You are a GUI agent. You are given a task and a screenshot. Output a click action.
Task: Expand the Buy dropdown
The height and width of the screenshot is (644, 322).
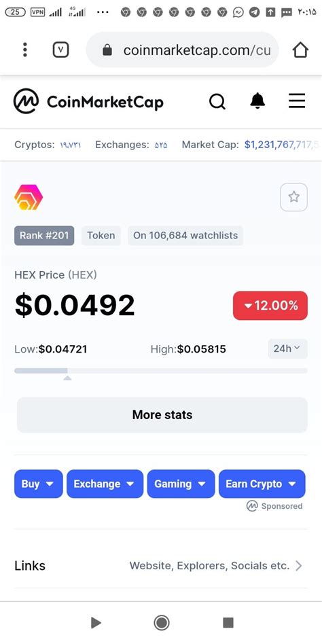(39, 484)
